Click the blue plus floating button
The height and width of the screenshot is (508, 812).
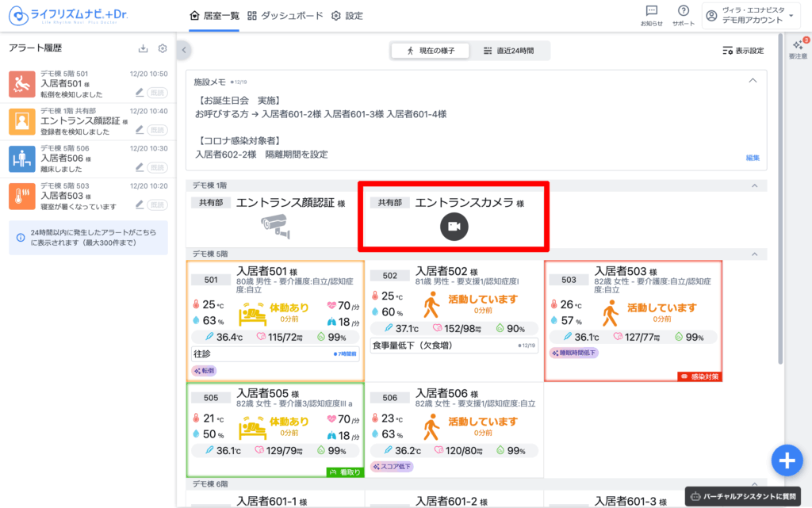click(x=786, y=460)
